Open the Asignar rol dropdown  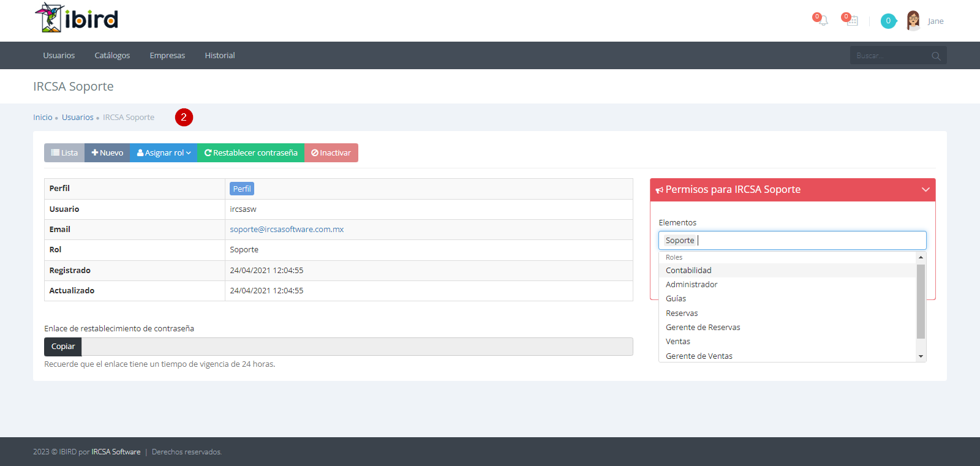[x=164, y=153]
